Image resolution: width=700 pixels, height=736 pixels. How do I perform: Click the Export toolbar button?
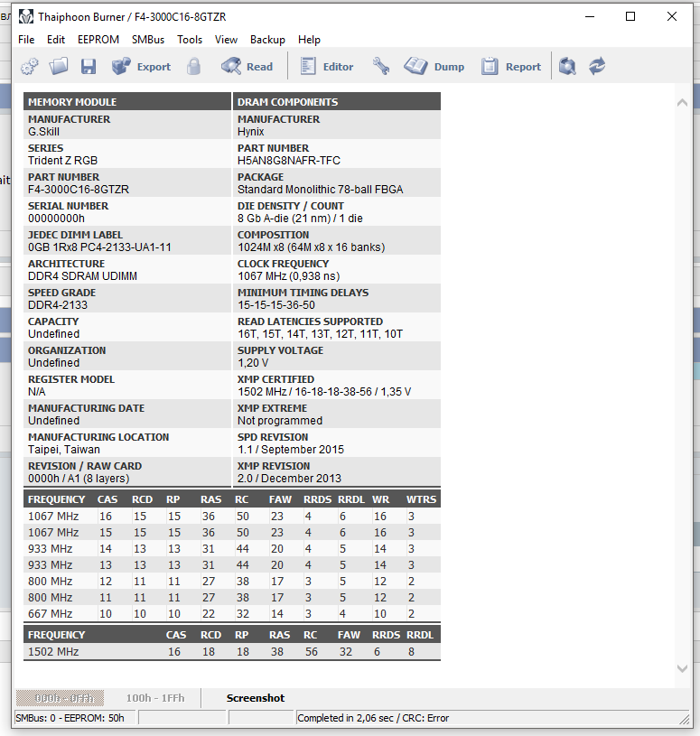click(141, 67)
